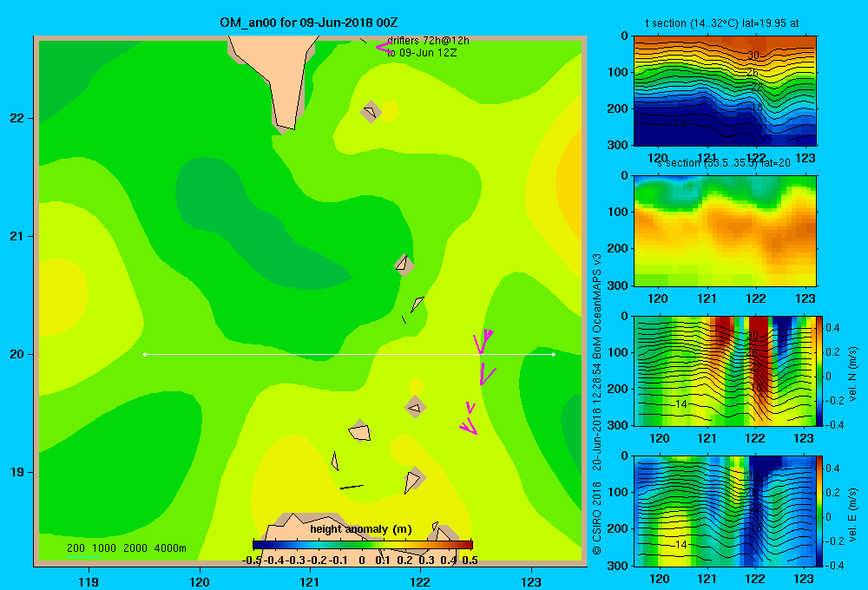This screenshot has height=590, width=868.
Task: Click the 14 contour label in the temperature section
Action: tap(681, 124)
